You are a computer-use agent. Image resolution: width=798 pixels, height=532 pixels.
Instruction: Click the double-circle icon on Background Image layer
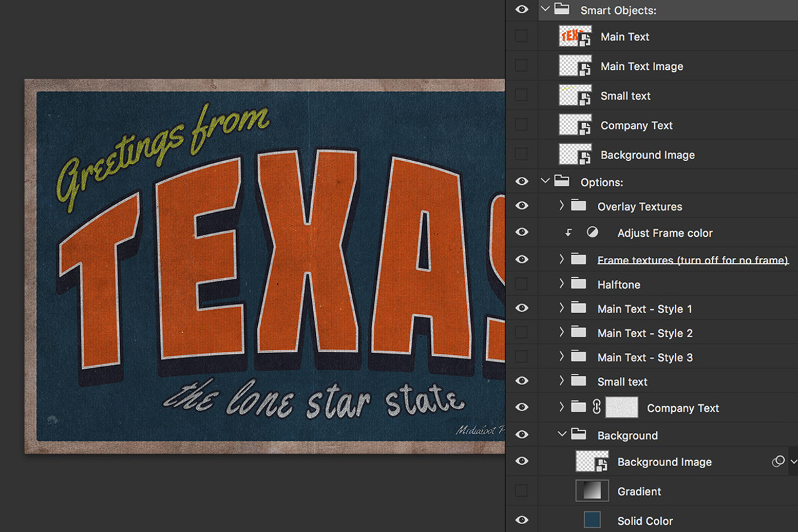[x=778, y=461]
